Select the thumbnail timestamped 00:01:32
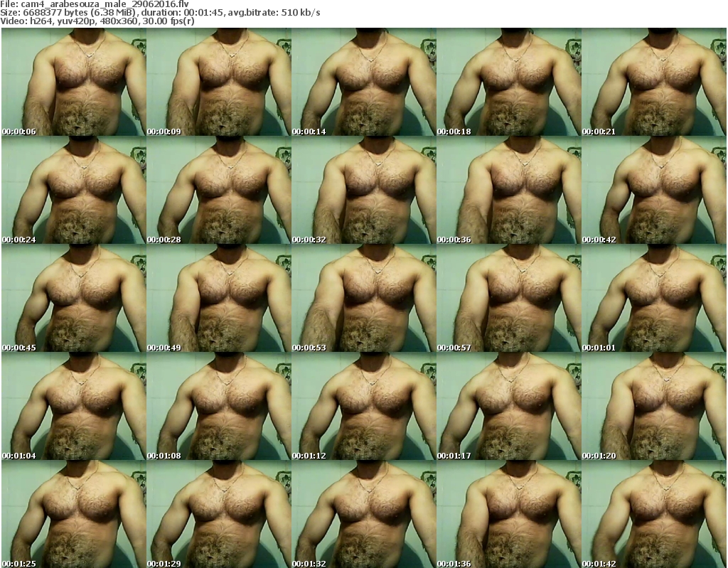Screen dimensions: 728x568 tap(363, 514)
